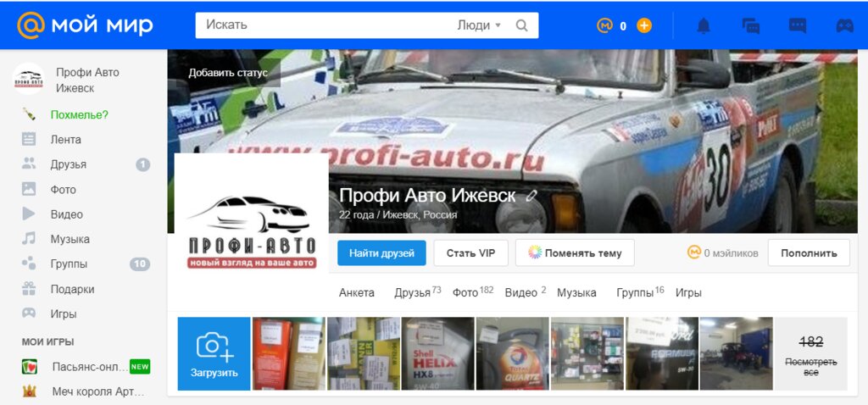
Task: Click the 182 Посмотреть все tile
Action: 811,353
